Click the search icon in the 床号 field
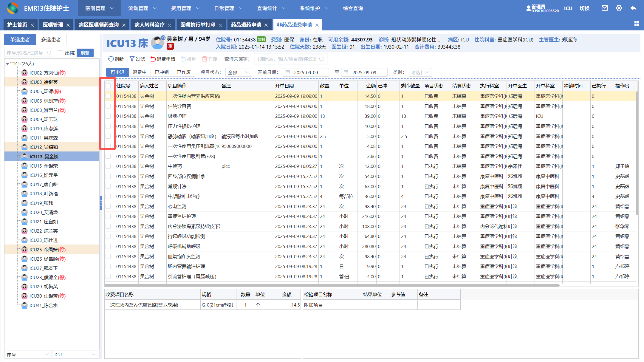 pyautogui.click(x=49, y=53)
